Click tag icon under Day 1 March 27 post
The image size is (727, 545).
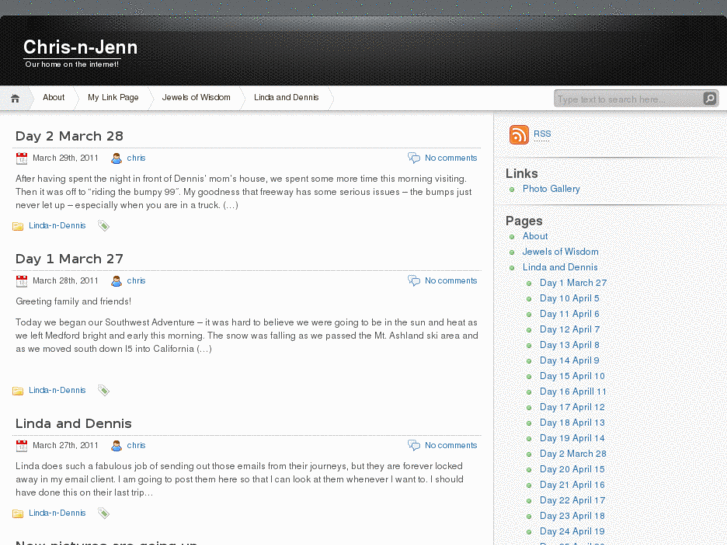(104, 391)
